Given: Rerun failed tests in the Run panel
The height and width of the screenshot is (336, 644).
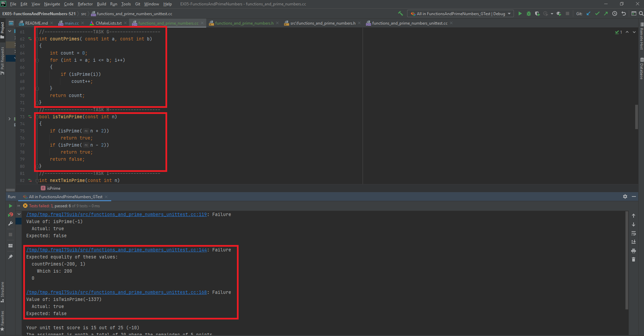Looking at the screenshot, I should (x=10, y=214).
